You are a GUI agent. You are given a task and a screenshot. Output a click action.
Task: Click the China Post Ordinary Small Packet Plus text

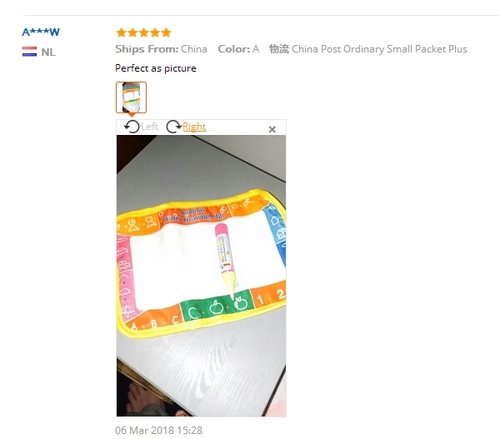coord(379,49)
